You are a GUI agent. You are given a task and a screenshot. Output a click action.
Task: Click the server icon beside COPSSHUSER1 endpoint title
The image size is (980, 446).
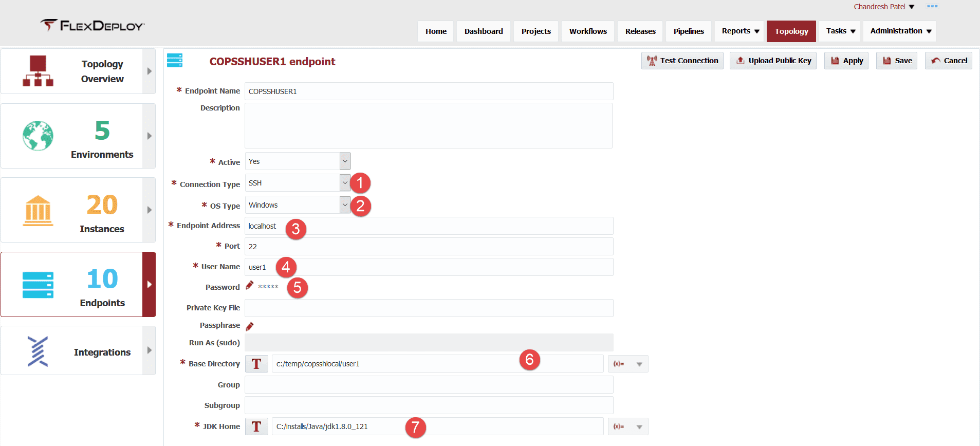(x=175, y=60)
